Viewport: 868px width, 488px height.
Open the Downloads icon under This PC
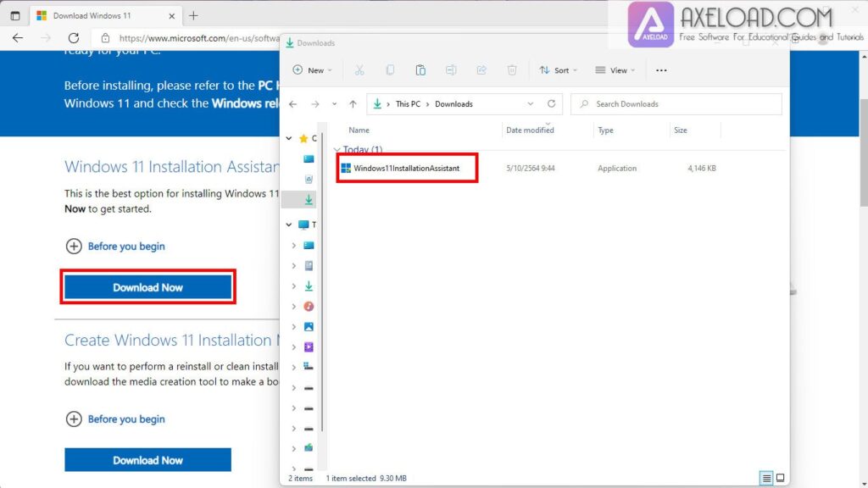point(309,286)
